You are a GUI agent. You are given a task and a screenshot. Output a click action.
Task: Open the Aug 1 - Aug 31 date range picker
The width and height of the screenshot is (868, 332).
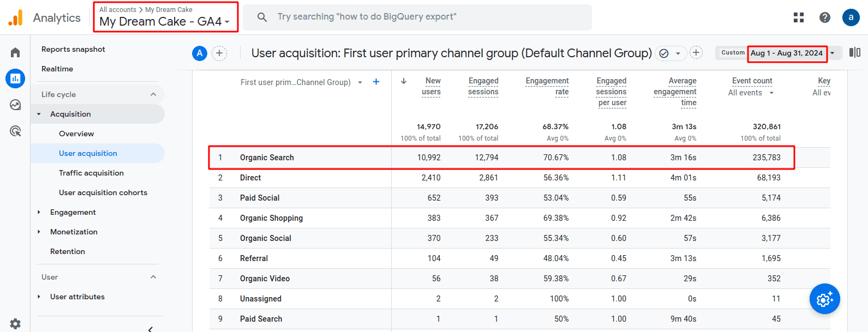pyautogui.click(x=787, y=53)
